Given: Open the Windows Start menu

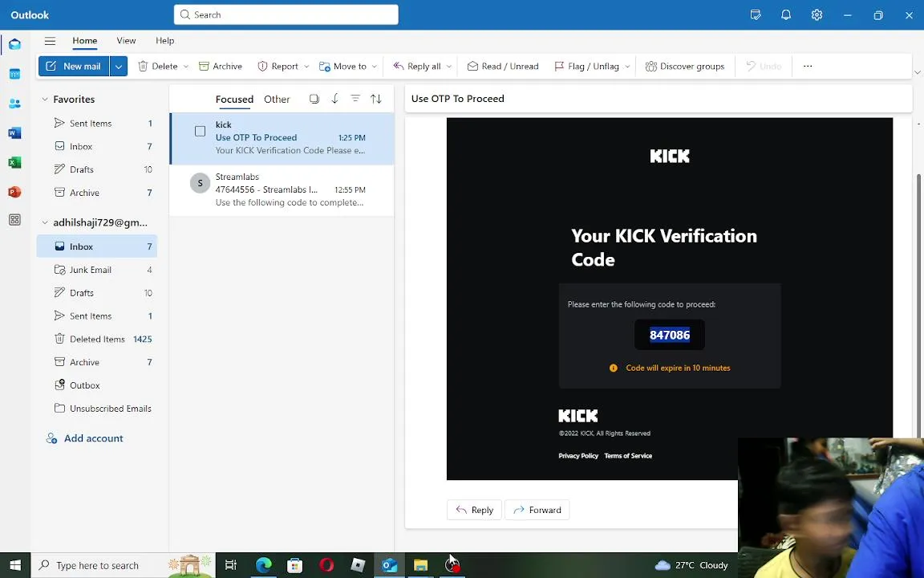Looking at the screenshot, I should pos(15,565).
